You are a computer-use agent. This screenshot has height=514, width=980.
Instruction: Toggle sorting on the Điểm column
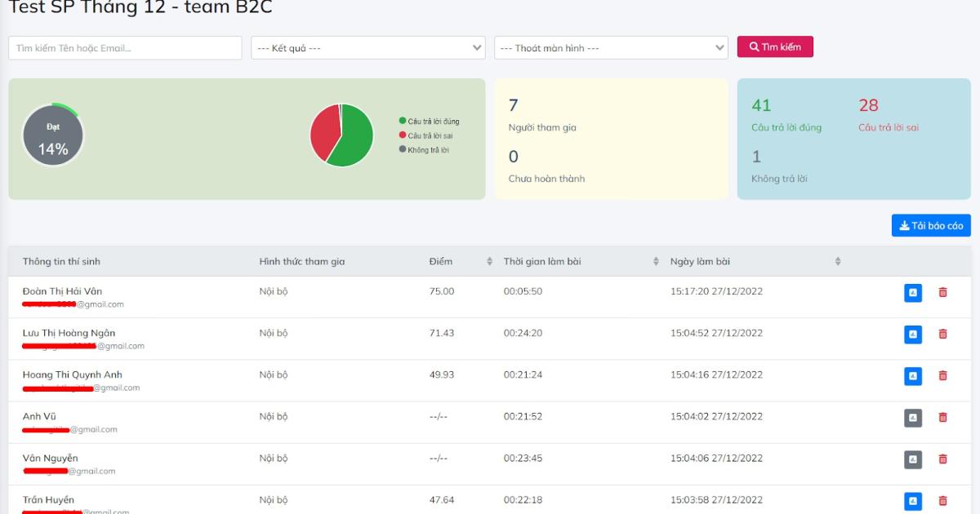point(488,261)
